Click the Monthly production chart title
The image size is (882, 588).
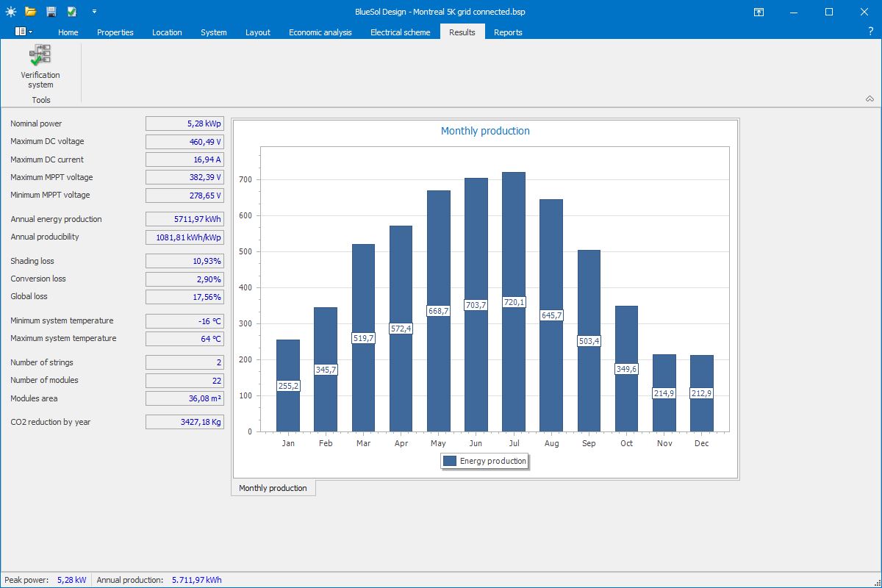(x=485, y=131)
